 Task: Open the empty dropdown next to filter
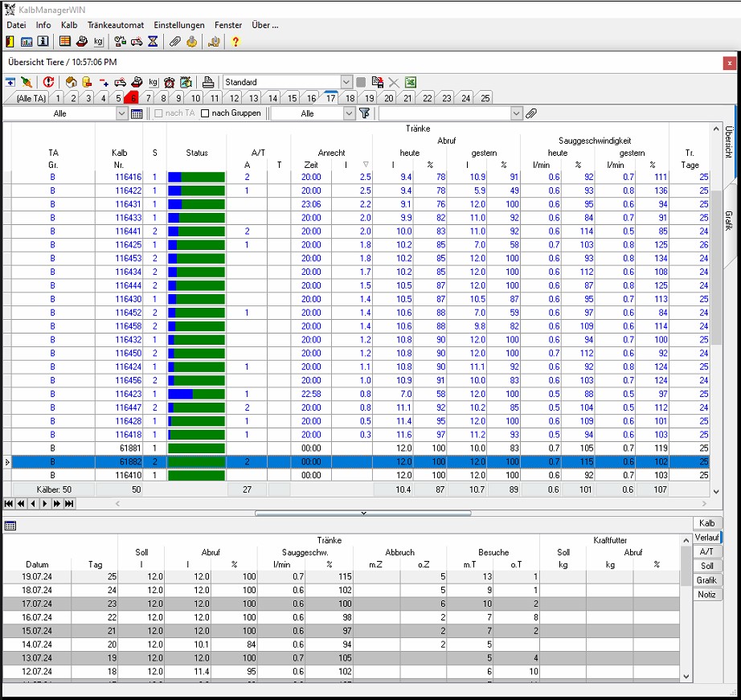click(x=516, y=113)
